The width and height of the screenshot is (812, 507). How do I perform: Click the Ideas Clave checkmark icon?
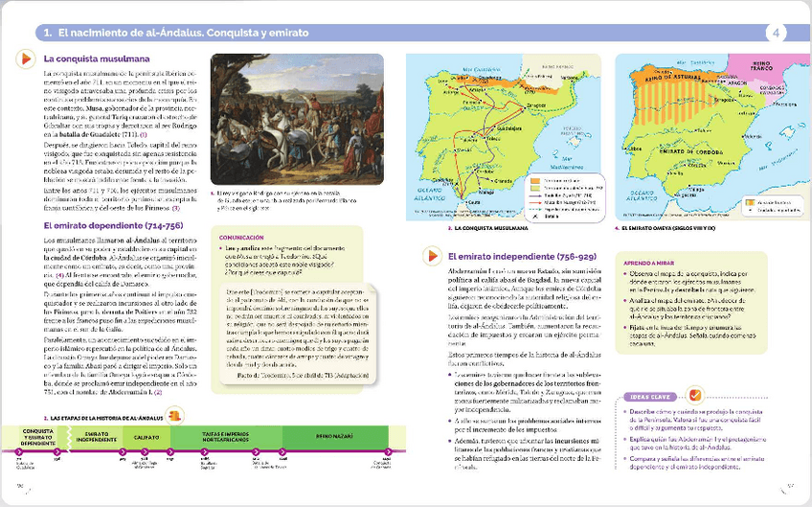[x=696, y=396]
